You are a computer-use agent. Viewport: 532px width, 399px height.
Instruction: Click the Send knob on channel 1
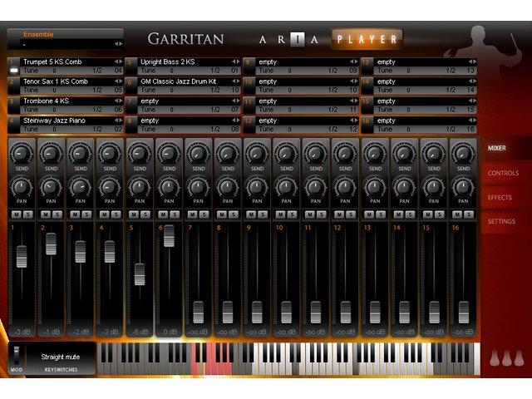pos(22,153)
